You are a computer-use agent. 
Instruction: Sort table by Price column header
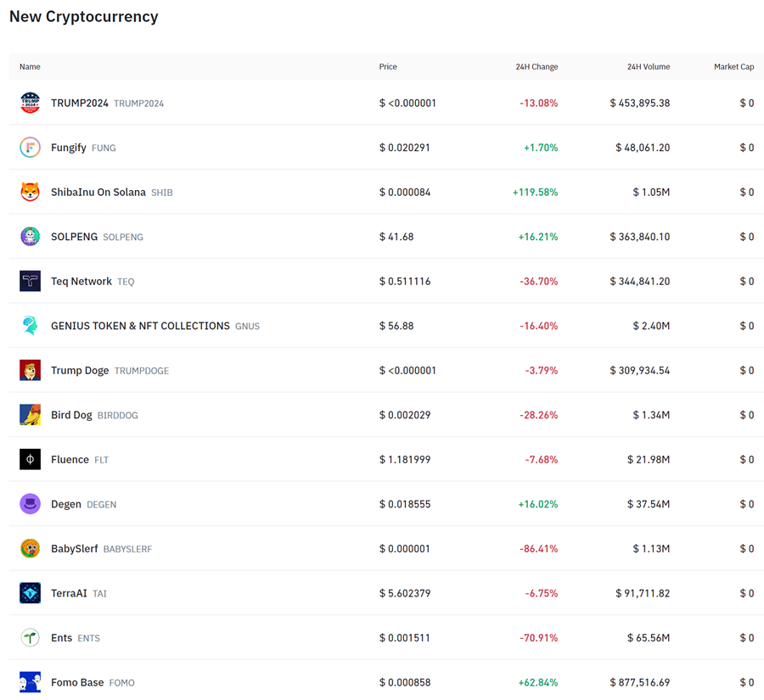tap(388, 67)
